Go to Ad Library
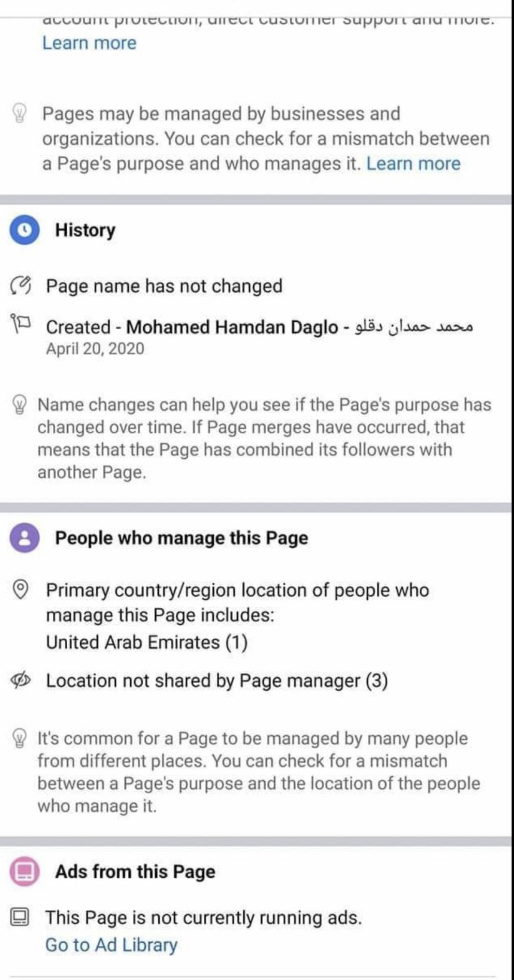The height and width of the screenshot is (980, 514). tap(111, 945)
